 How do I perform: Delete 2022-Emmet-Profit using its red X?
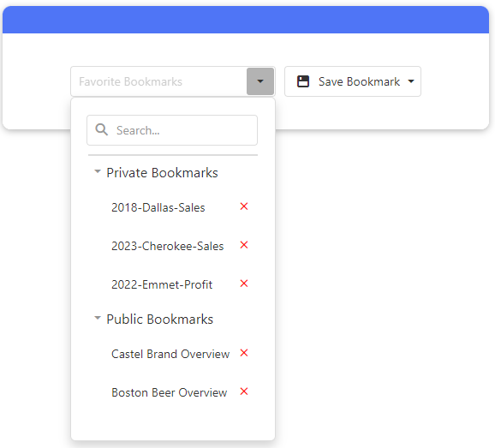click(244, 284)
